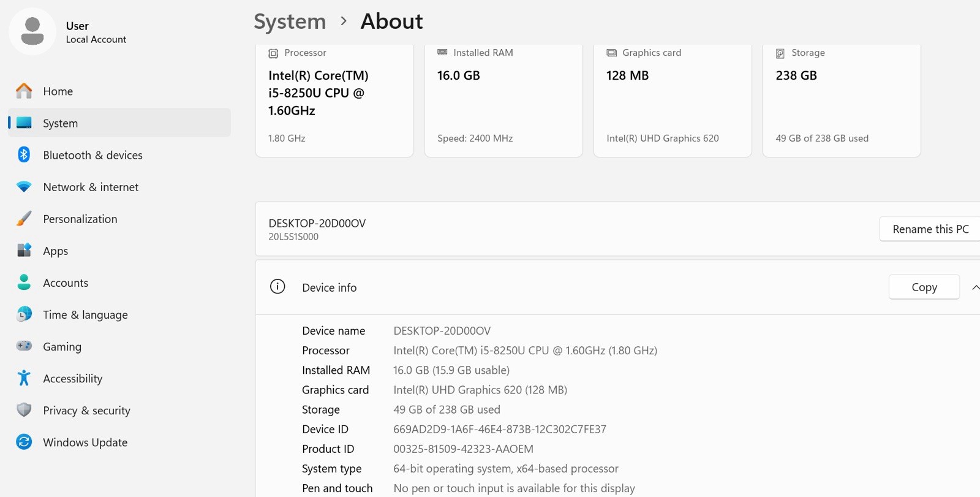Select System in the sidebar

119,123
